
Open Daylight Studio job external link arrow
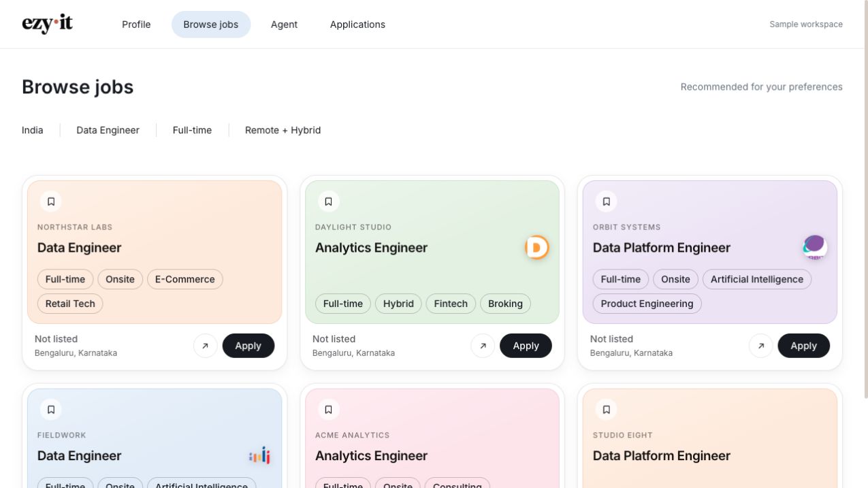483,346
